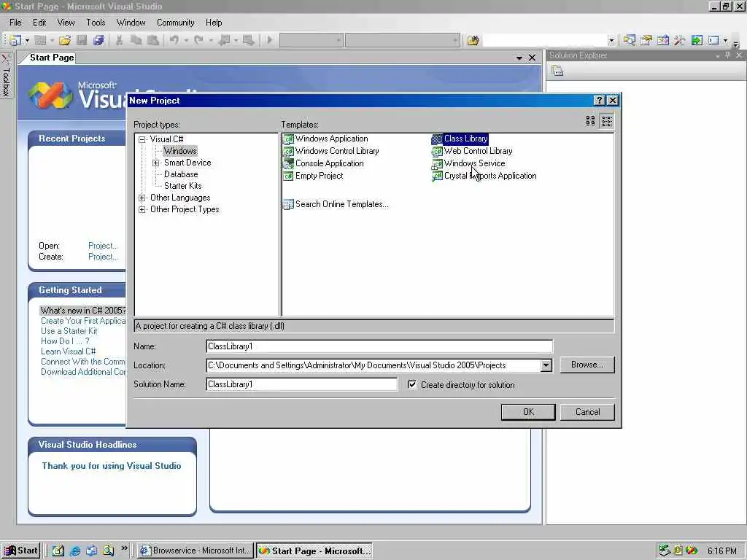Click the New Project toolbar icon
This screenshot has width=747, height=560.
pos(16,41)
